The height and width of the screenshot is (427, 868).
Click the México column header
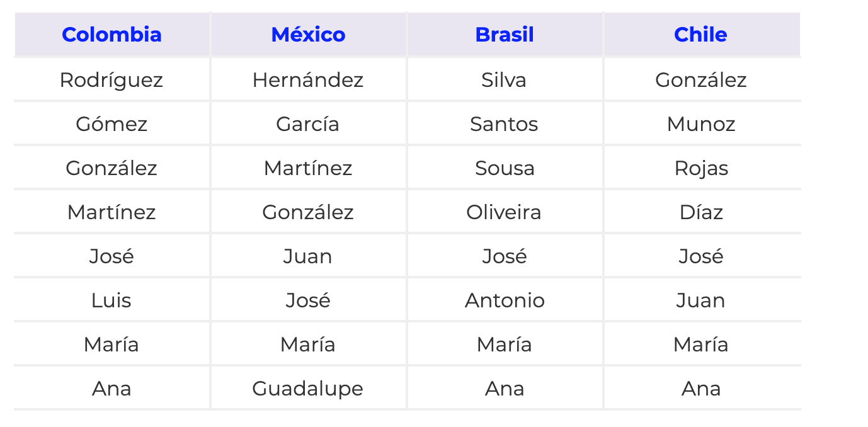(308, 35)
